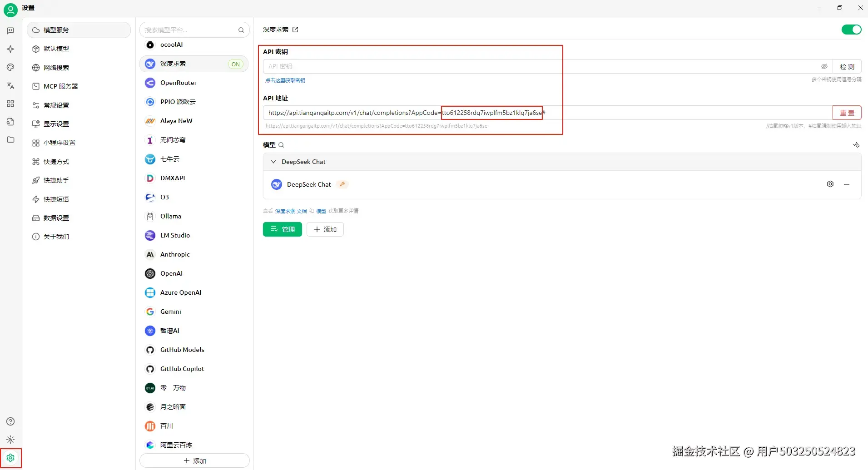Viewport: 868px width, 470px height.
Task: Open 模型服务 settings section
Action: tap(79, 30)
